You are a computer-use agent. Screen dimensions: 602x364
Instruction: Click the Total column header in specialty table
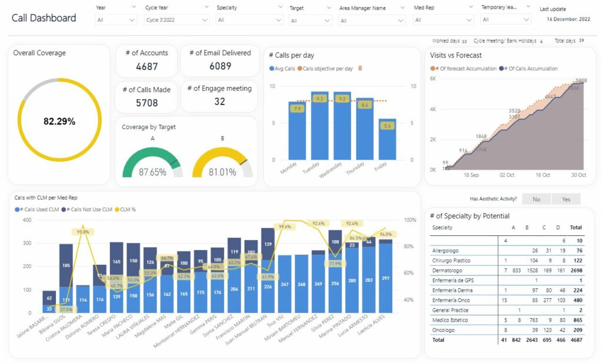coord(576,227)
